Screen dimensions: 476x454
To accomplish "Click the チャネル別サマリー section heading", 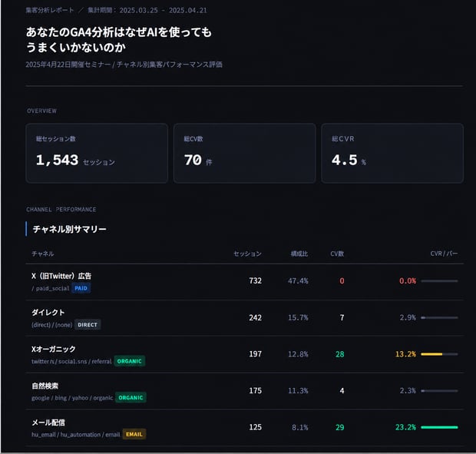I will point(70,229).
